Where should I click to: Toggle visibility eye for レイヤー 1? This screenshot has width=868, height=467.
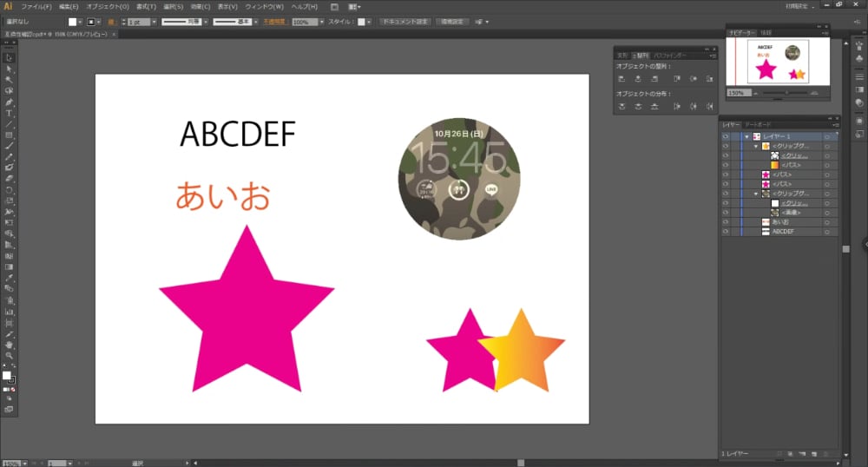[725, 136]
